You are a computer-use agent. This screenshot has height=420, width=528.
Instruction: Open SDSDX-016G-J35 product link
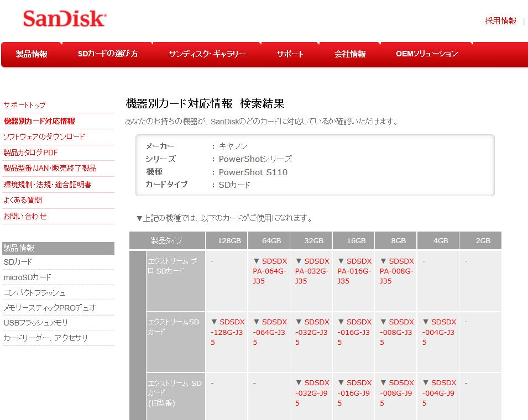coord(354,332)
